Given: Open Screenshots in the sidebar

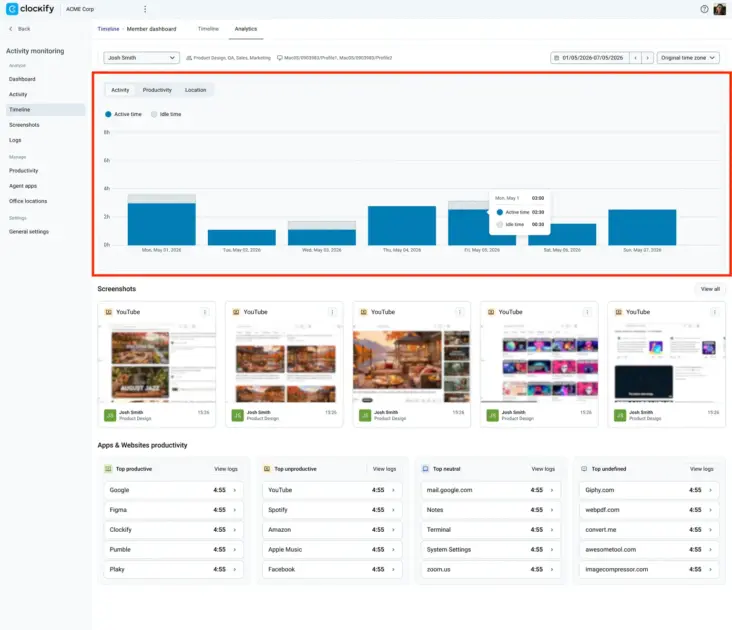Looking at the screenshot, I should pyautogui.click(x=24, y=125).
